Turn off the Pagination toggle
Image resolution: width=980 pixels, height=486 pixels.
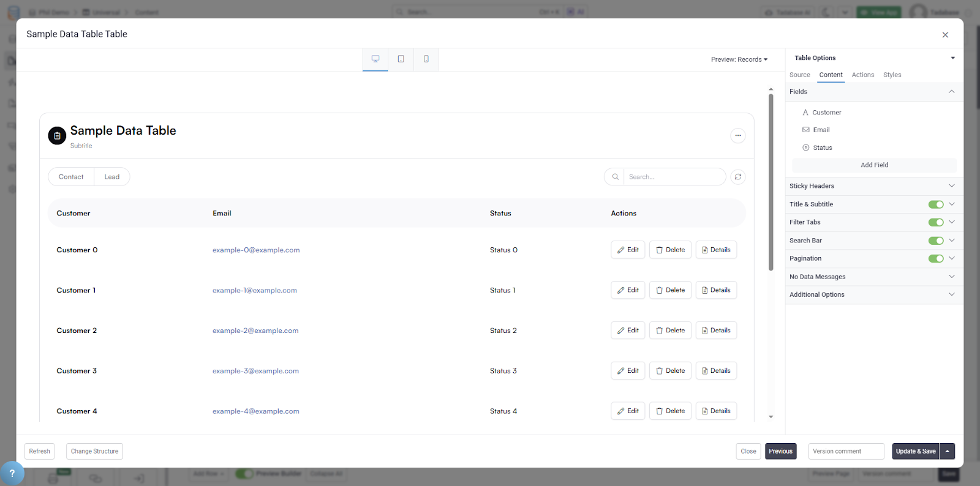pyautogui.click(x=935, y=258)
